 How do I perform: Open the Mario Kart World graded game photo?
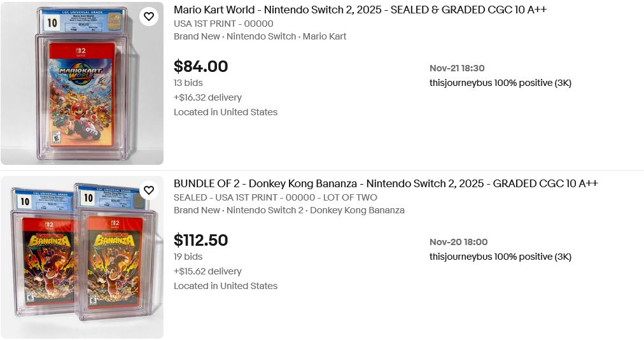81,89
